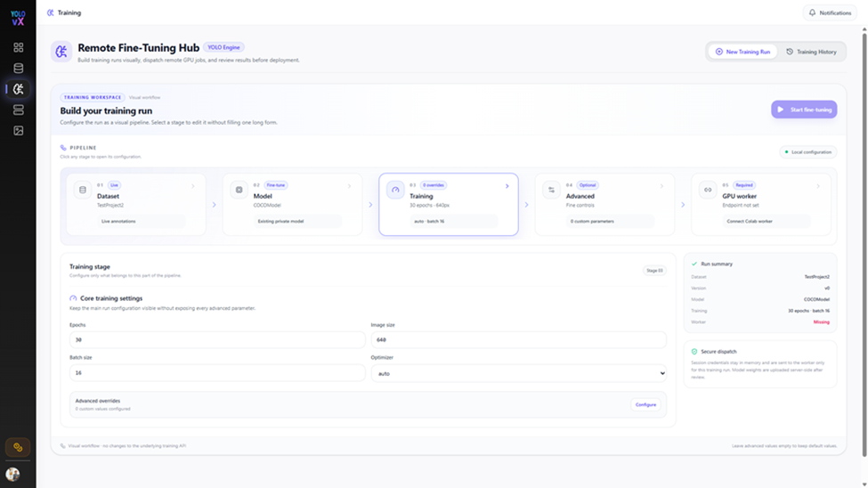
Task: Open Notifications
Action: 830,12
